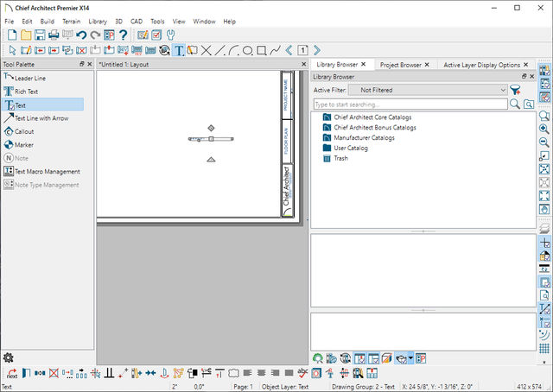
Task: Select the Text tool in the toolbar
Action: tap(179, 50)
